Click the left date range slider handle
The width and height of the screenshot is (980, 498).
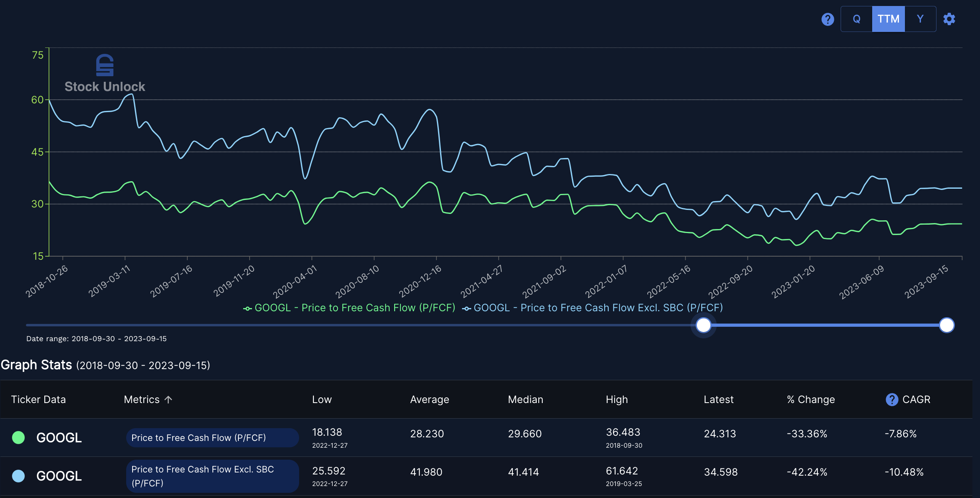tap(703, 325)
